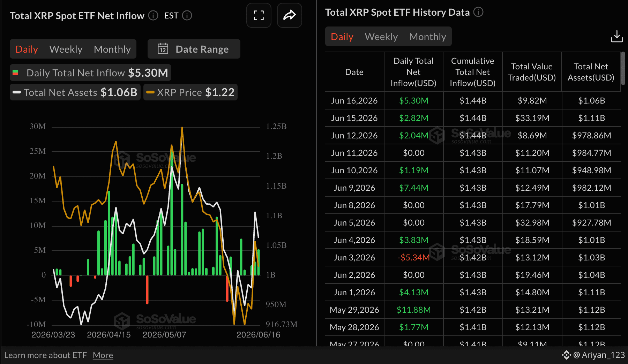The height and width of the screenshot is (364, 628).
Task: Click the $5.30M inflow cell for Jun 16
Action: click(x=414, y=101)
